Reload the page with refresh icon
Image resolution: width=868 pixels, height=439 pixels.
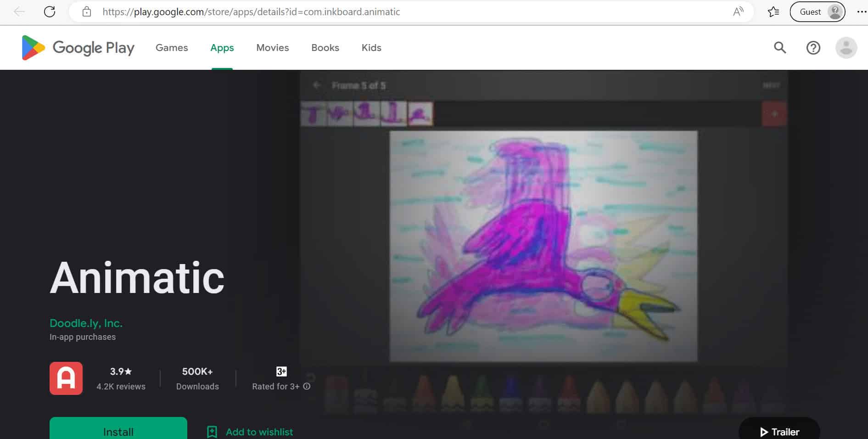[50, 12]
